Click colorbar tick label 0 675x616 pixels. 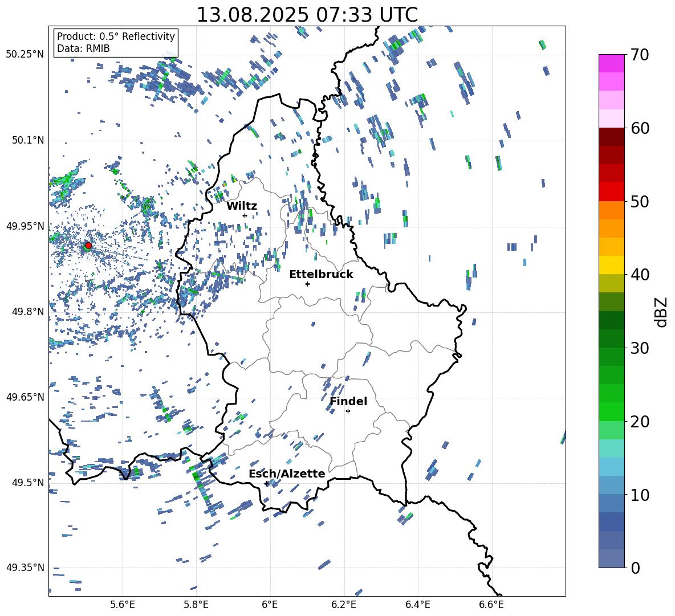click(x=636, y=568)
